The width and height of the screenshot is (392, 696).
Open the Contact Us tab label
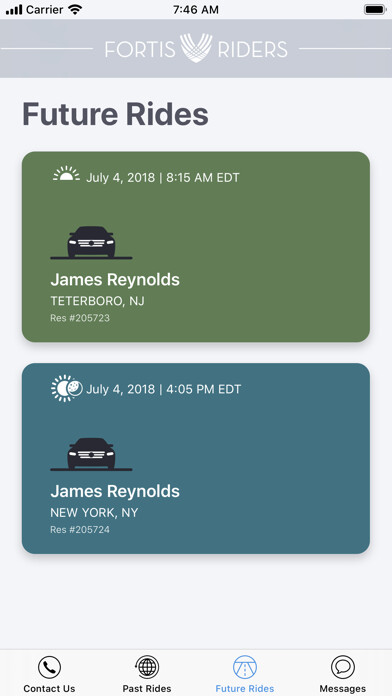pyautogui.click(x=49, y=689)
